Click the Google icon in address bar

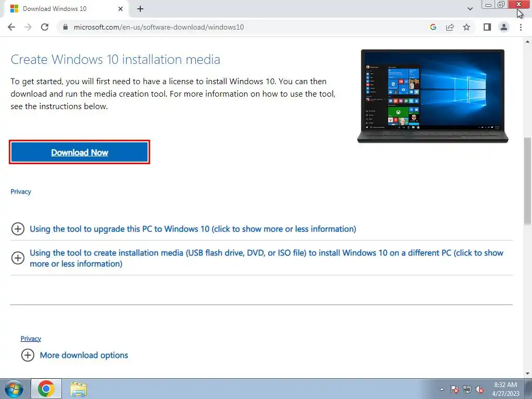click(433, 27)
